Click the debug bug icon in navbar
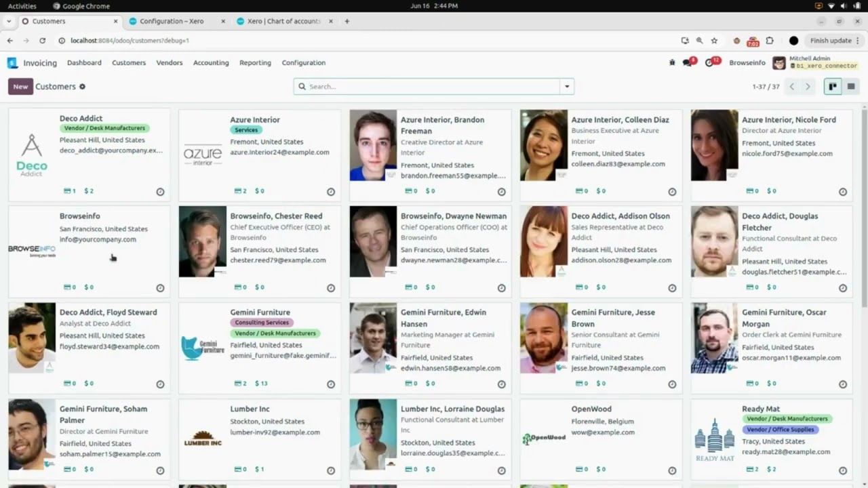Screen dimensions: 868x488 tap(672, 62)
